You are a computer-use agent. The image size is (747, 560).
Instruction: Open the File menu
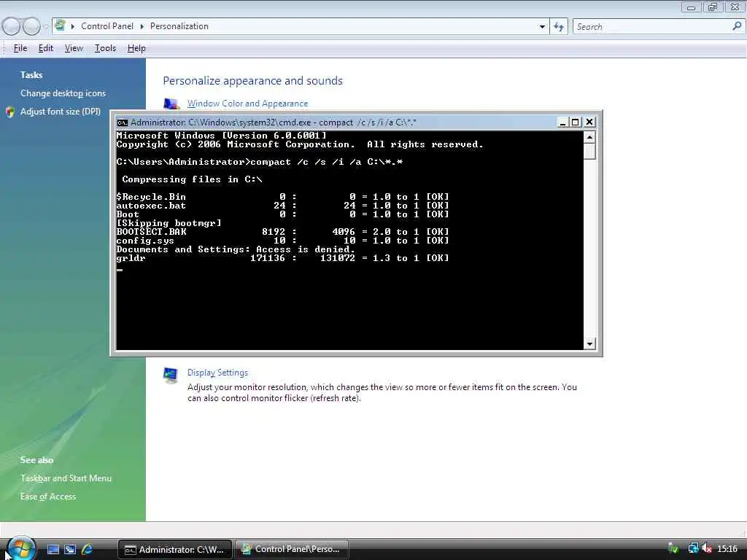(20, 48)
